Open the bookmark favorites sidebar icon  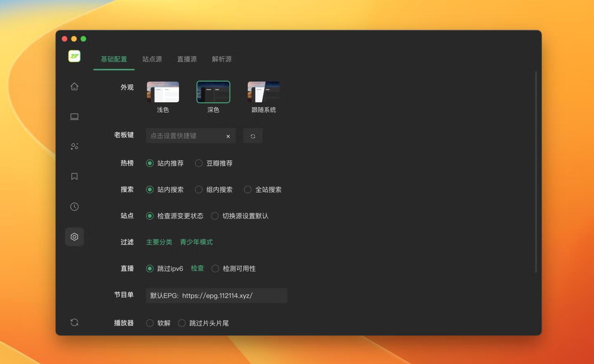click(74, 176)
